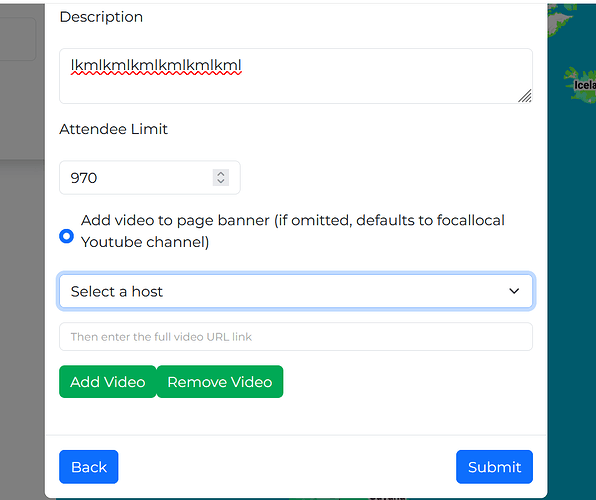Decrease attendee limit with down arrow
This screenshot has width=596, height=500.
click(x=221, y=181)
